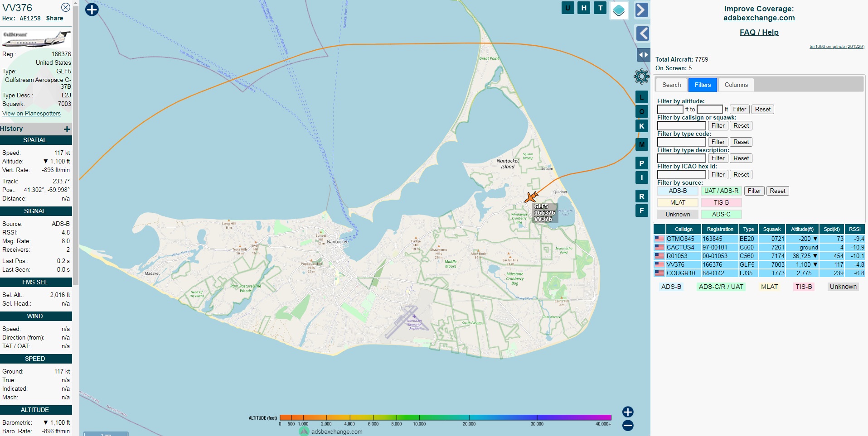Select MLAT source filter option
This screenshot has height=436, width=868.
point(678,203)
